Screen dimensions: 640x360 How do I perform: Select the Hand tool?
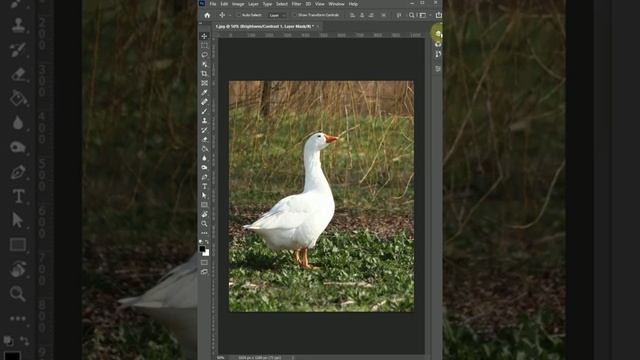(x=204, y=214)
